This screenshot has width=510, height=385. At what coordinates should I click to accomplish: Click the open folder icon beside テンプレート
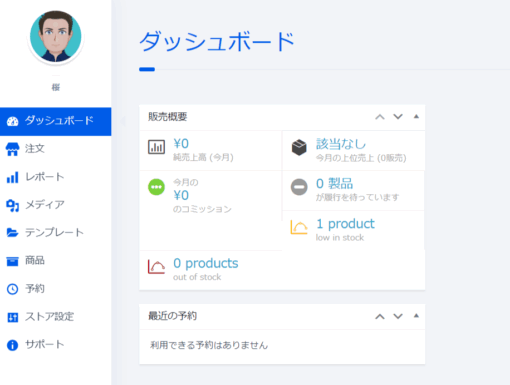pos(13,233)
